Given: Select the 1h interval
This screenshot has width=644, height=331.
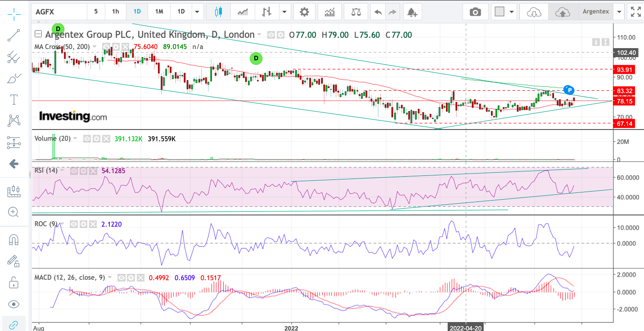Looking at the screenshot, I should point(116,12).
